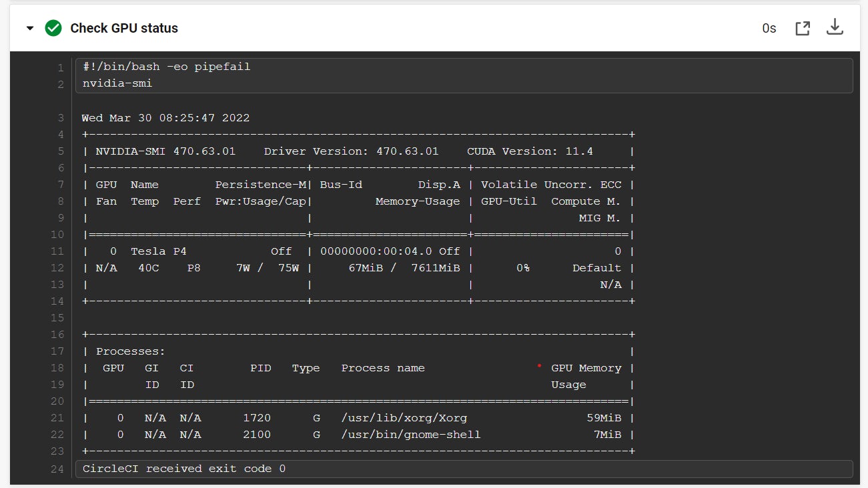Click the disclosure arrow to hide step output
This screenshot has height=488, width=868.
point(29,28)
